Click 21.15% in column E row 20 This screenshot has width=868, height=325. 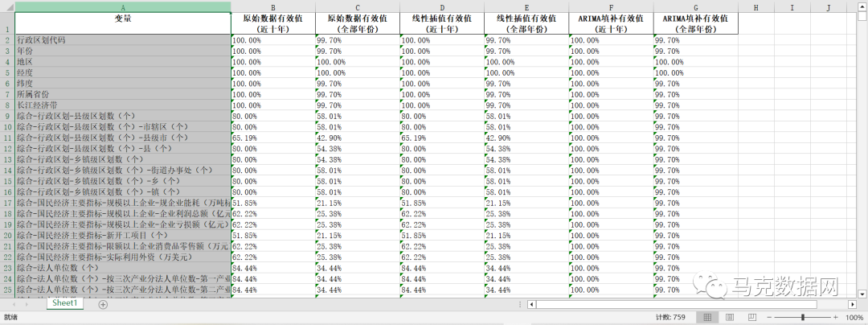pyautogui.click(x=526, y=236)
